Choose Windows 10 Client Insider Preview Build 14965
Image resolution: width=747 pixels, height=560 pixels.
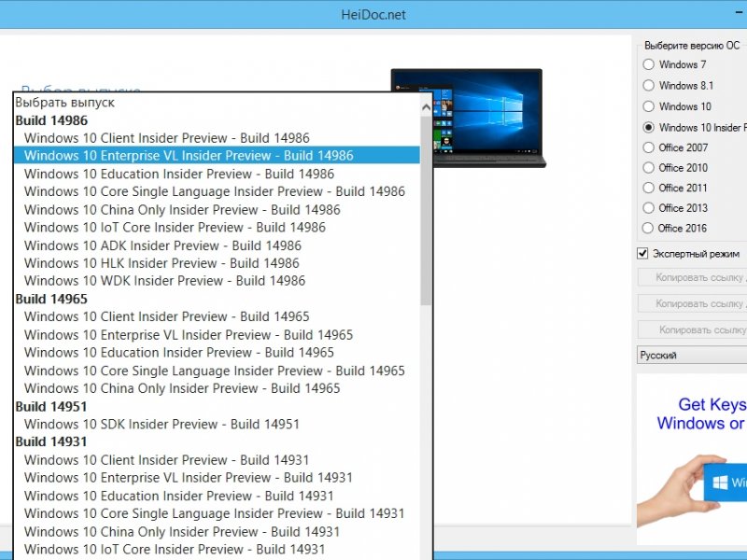(217, 316)
